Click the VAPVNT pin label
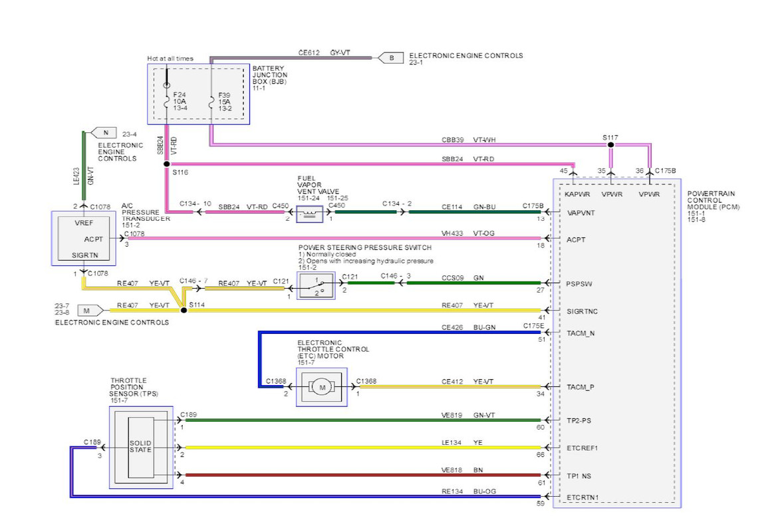766x532 pixels. 581,213
